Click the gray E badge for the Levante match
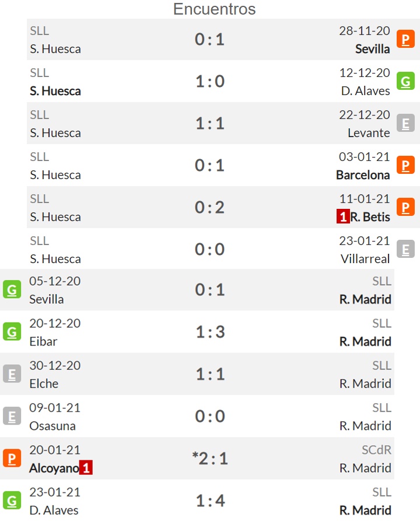The image size is (420, 521). [405, 123]
